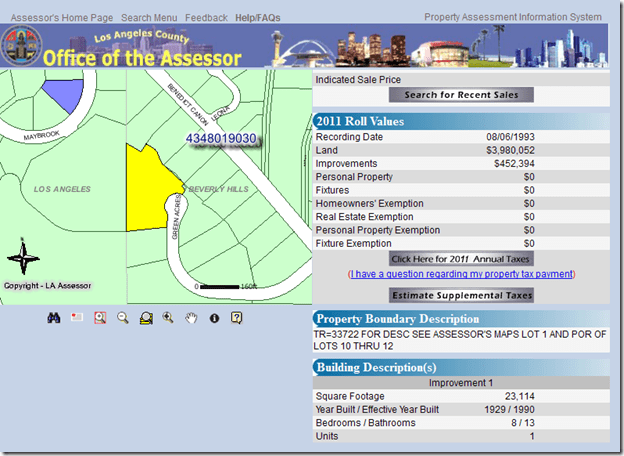Click the LA County seal logo
The image size is (624, 456).
pyautogui.click(x=20, y=47)
